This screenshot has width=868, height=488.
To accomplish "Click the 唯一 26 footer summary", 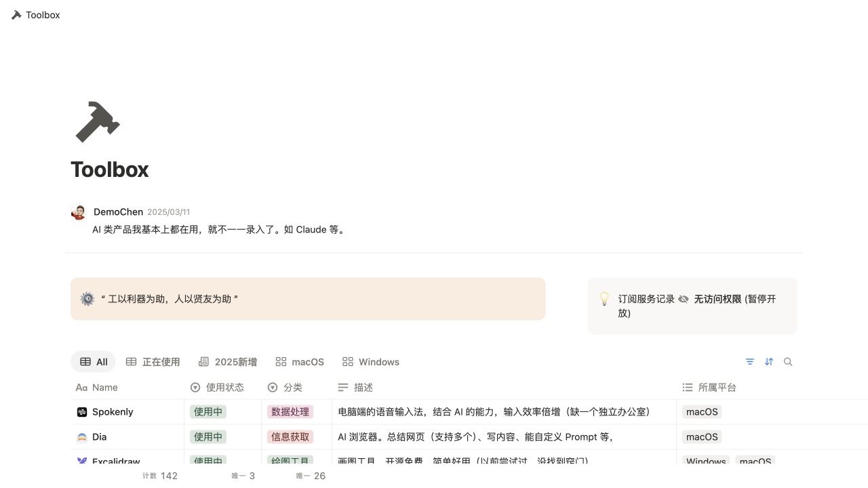I will click(x=311, y=476).
